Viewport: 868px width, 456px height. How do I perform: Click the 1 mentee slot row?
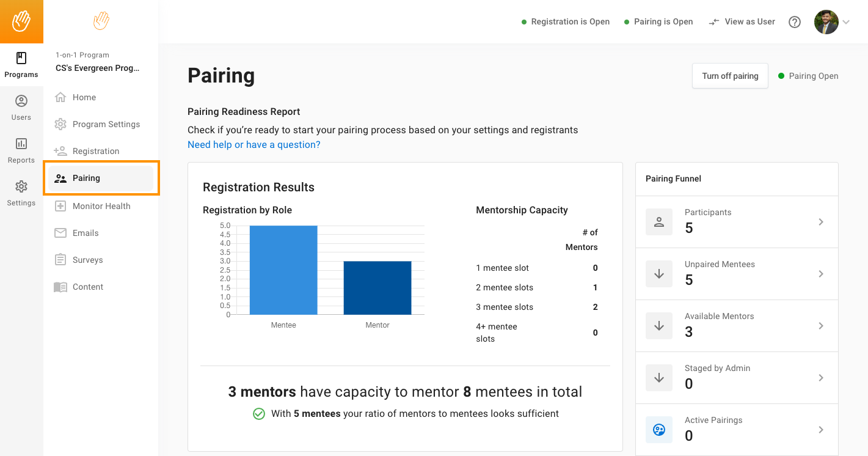[x=537, y=268]
